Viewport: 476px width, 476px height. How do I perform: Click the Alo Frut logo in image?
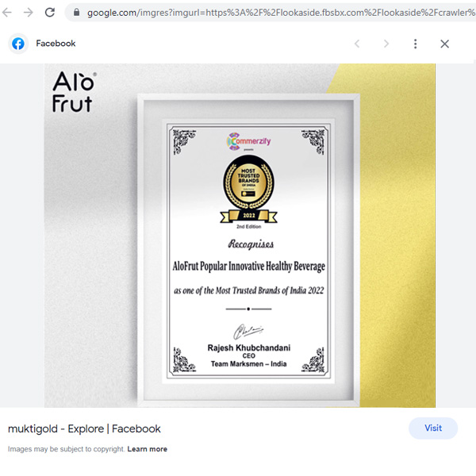tap(75, 92)
